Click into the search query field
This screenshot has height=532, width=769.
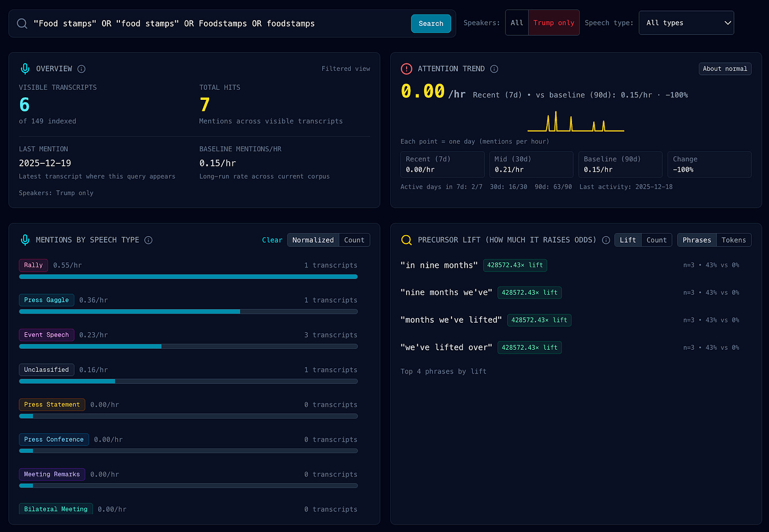[x=219, y=23]
